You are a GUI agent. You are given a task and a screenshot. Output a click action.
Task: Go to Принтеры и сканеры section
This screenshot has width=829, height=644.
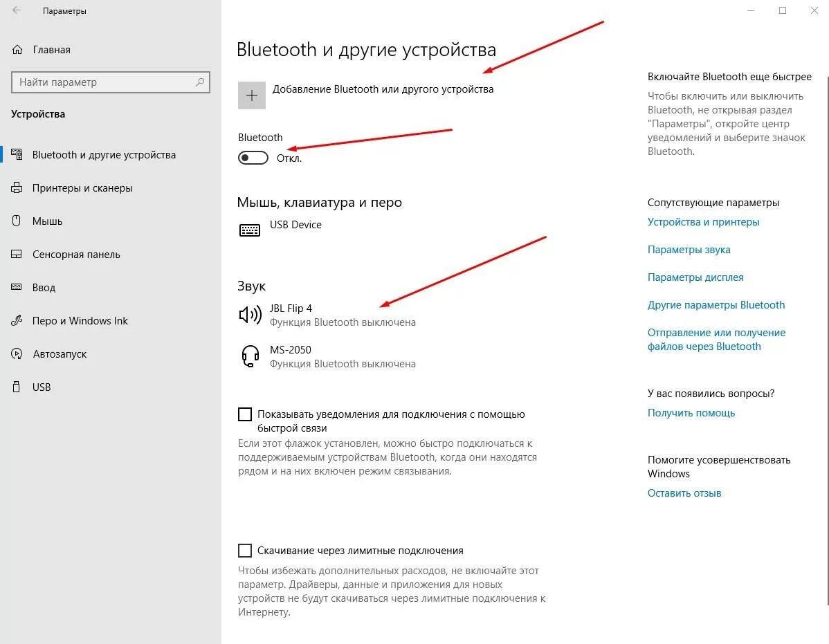pyautogui.click(x=111, y=187)
